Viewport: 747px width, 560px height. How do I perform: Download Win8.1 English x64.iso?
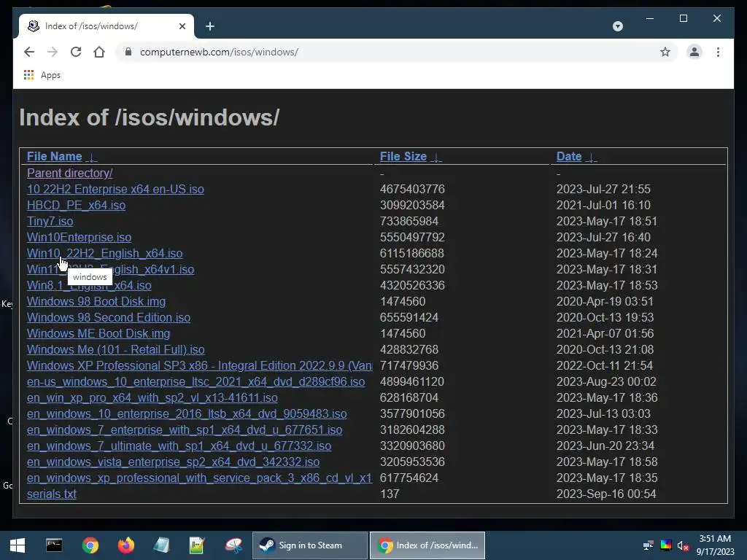[89, 285]
